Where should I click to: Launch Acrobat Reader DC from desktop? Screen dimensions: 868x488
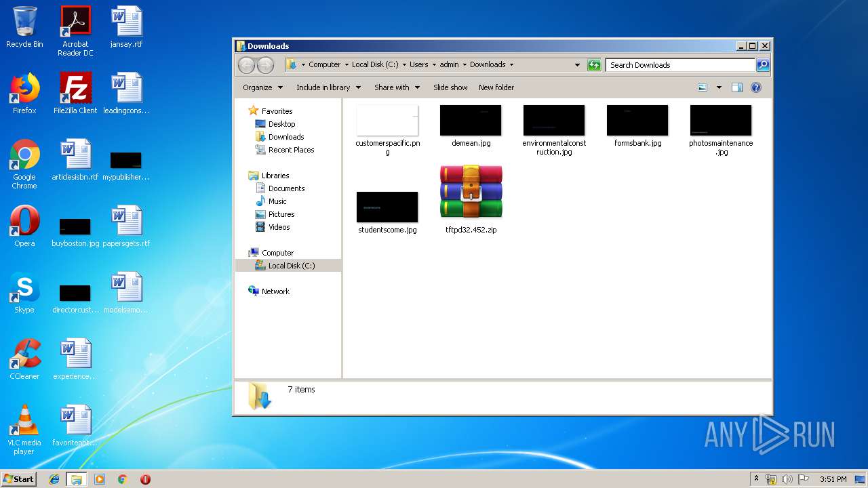[x=75, y=31]
